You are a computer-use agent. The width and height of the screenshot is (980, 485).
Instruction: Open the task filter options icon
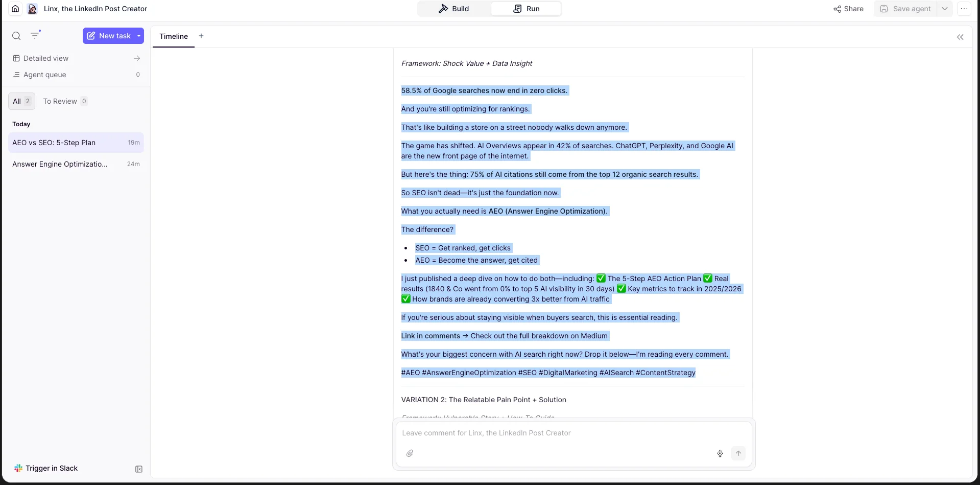(35, 35)
